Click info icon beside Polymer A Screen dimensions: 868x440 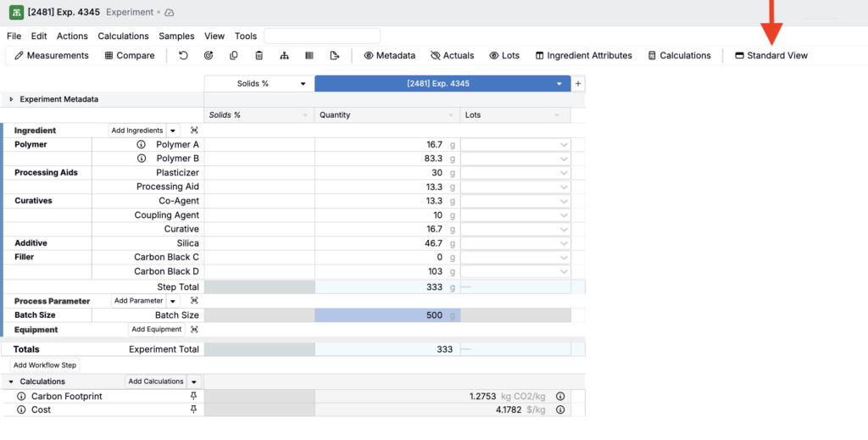pos(142,145)
